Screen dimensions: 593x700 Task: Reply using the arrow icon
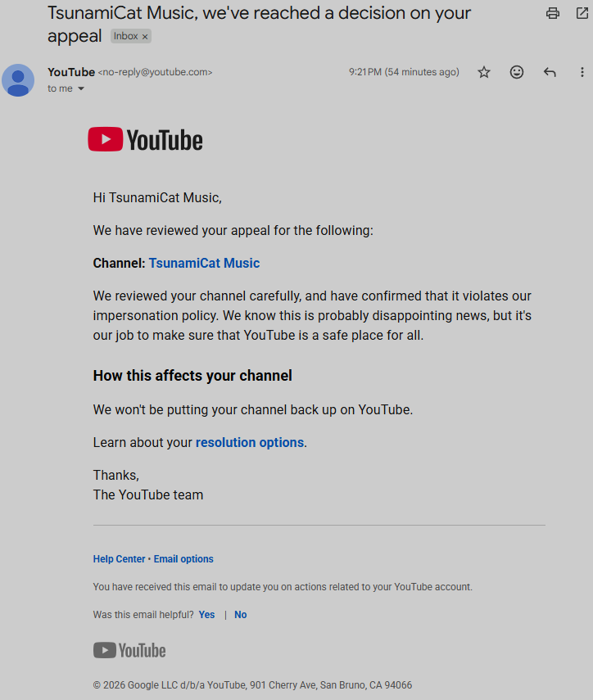point(550,72)
